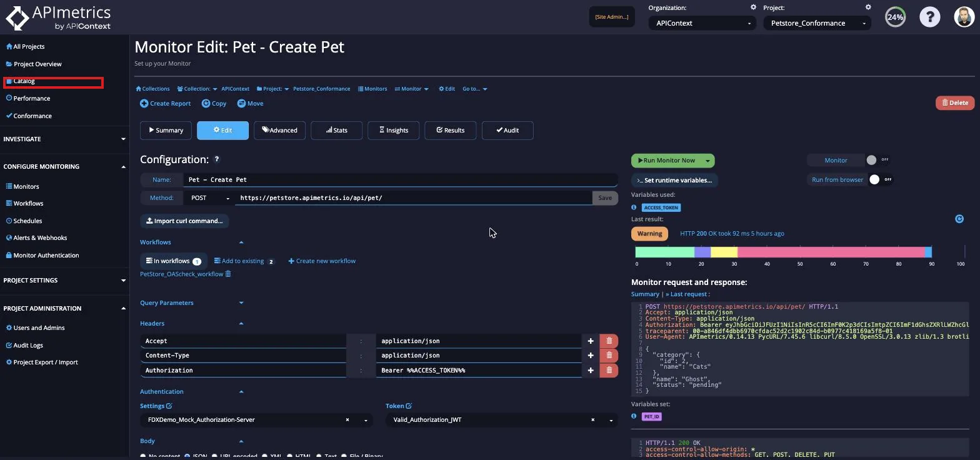This screenshot has width=980, height=460.
Task: Switch to the Insights tab
Action: pyautogui.click(x=393, y=130)
